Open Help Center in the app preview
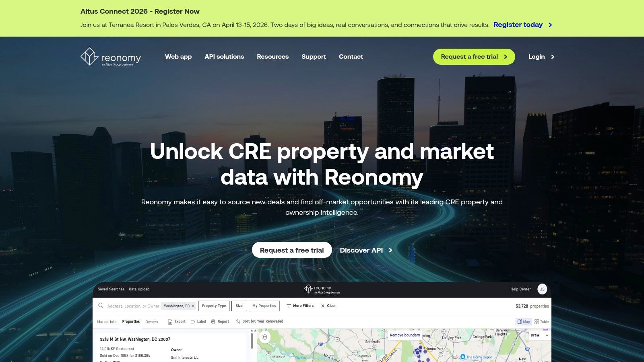The image size is (644, 362). (x=520, y=289)
